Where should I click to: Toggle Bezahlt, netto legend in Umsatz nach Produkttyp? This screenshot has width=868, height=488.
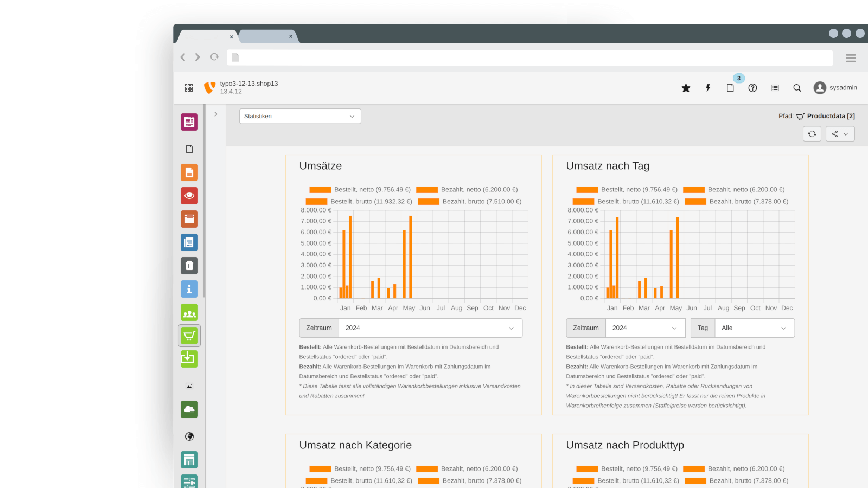coord(734,469)
